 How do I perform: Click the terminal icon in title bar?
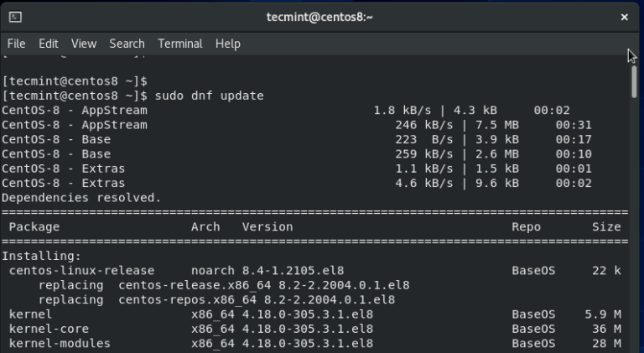16,17
